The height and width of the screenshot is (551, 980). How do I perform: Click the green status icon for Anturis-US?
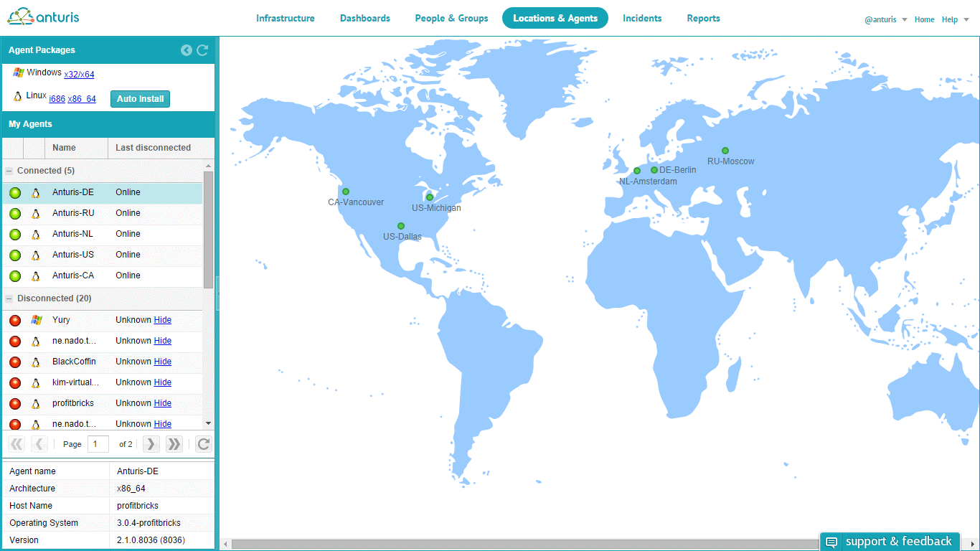click(15, 255)
